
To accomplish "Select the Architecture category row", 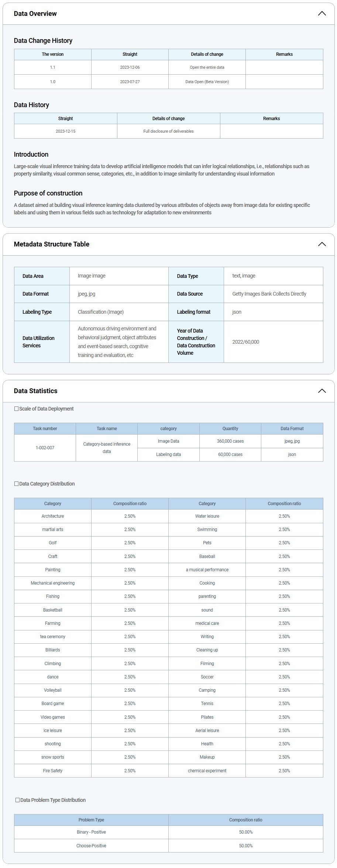I will pos(52,516).
